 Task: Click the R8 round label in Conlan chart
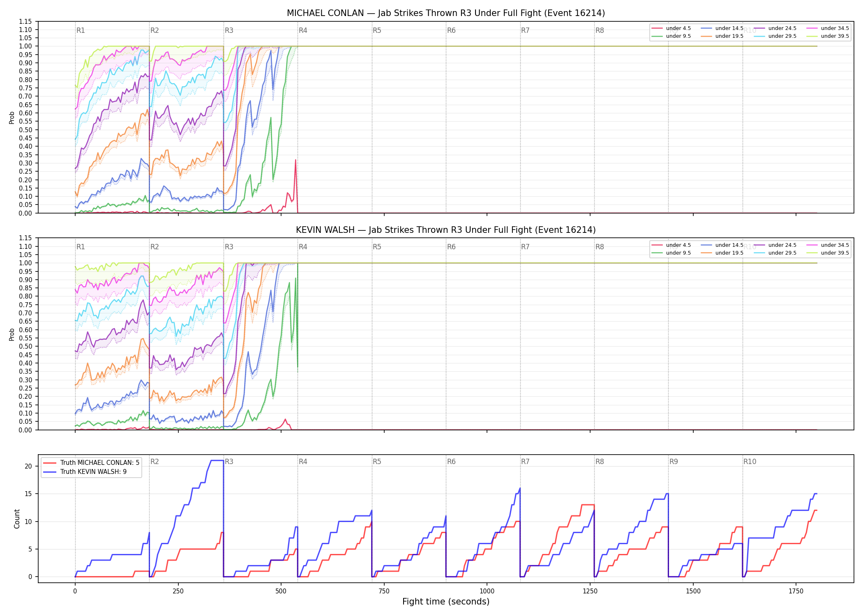pos(600,30)
